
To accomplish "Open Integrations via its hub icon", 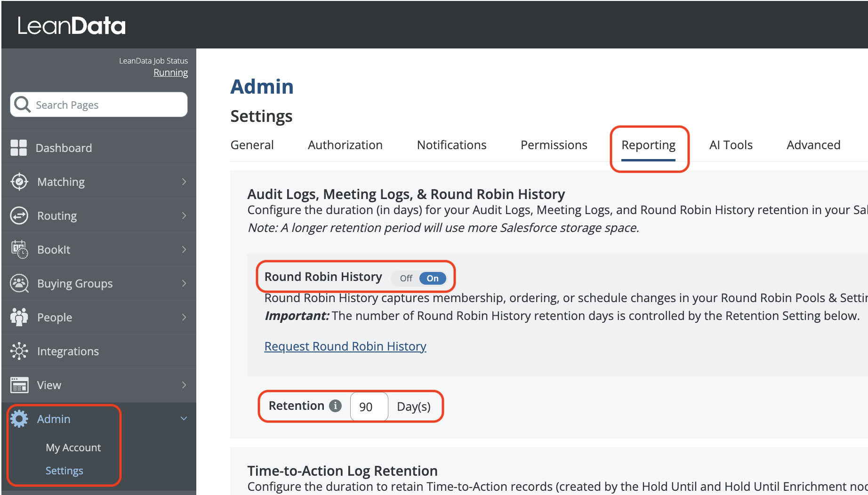I will tap(19, 351).
